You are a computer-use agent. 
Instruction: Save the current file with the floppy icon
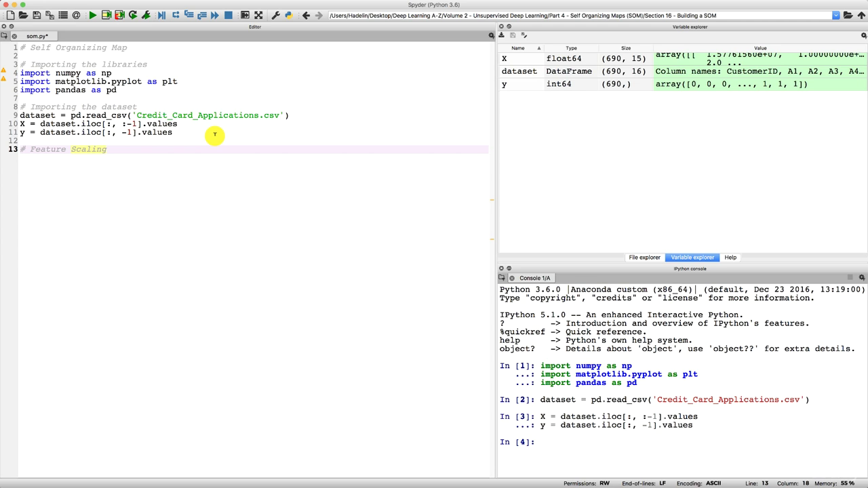click(x=37, y=15)
